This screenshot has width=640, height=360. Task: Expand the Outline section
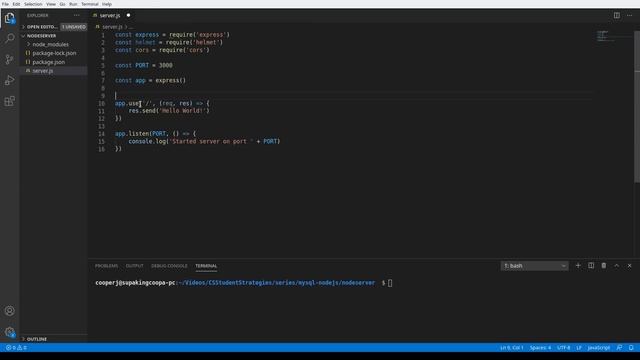click(36, 339)
